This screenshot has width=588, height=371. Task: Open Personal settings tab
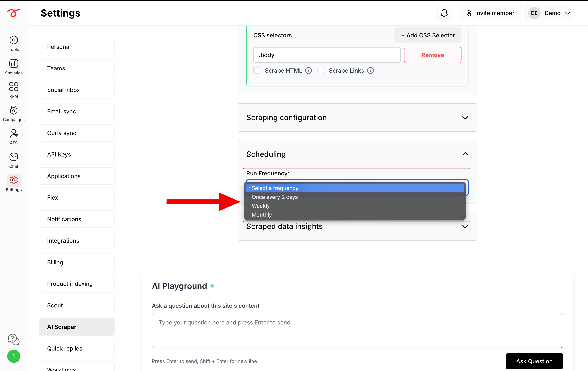76,47
